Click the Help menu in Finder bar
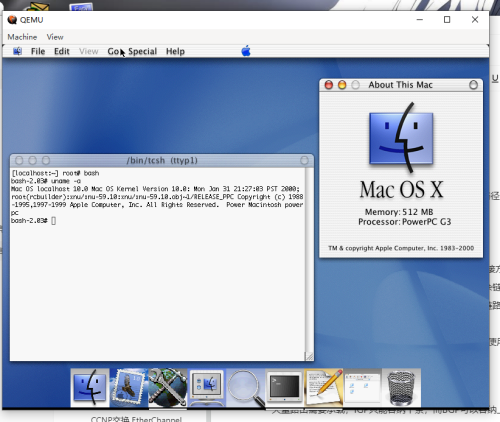Screen dimensions: 500x422 point(175,51)
